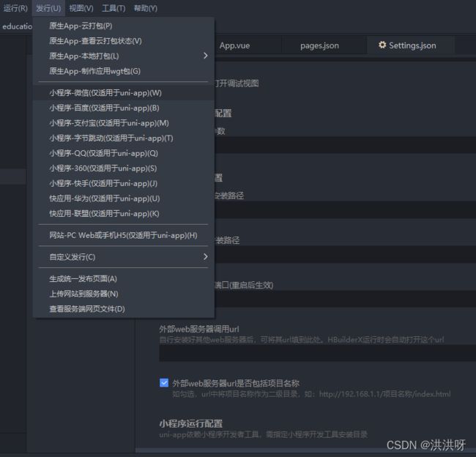
Task: Open the 工具(T) menu
Action: 114,8
